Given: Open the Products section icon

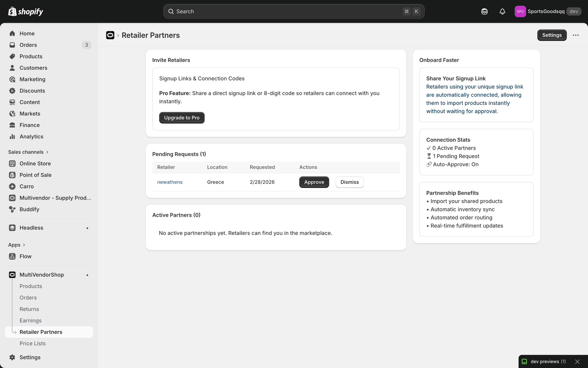Looking at the screenshot, I should (x=12, y=56).
